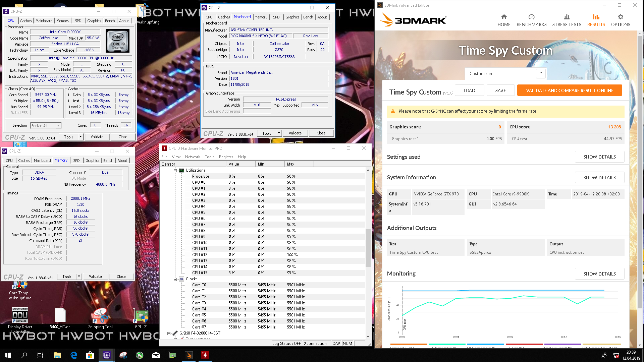Click the Max column header in HWMonitor

[299, 164]
